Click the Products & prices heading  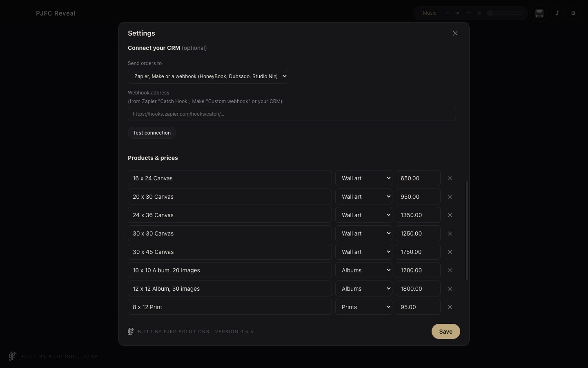(153, 158)
